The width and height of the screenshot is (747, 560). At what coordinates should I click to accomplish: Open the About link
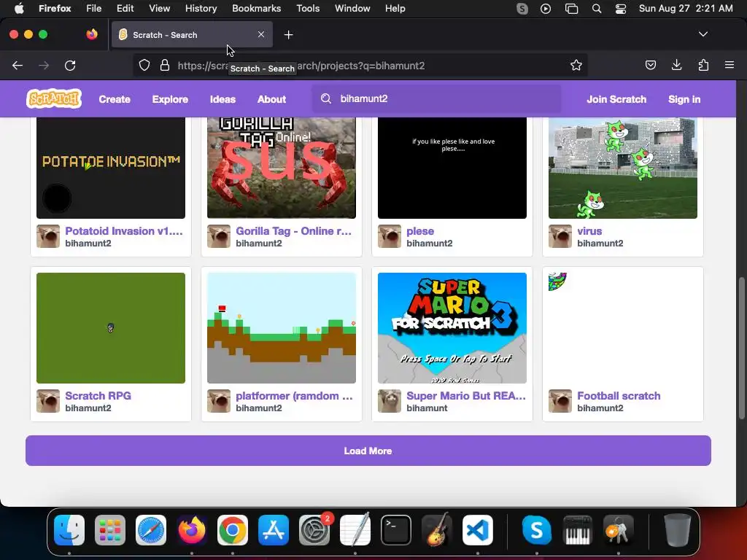click(271, 99)
